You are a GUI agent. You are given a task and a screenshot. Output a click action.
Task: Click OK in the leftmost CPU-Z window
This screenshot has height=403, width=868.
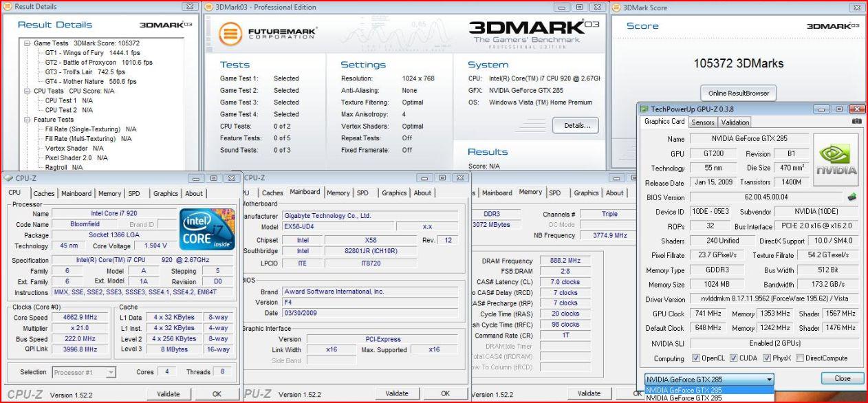tap(217, 394)
